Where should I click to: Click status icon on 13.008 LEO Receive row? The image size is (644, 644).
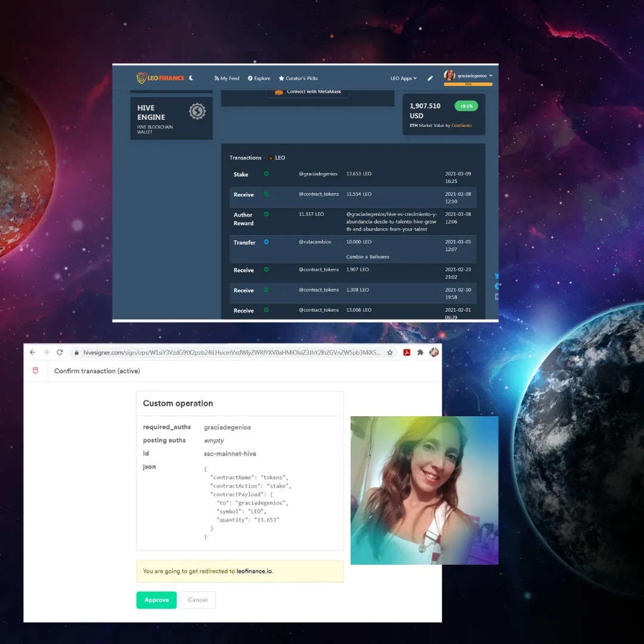tap(266, 309)
